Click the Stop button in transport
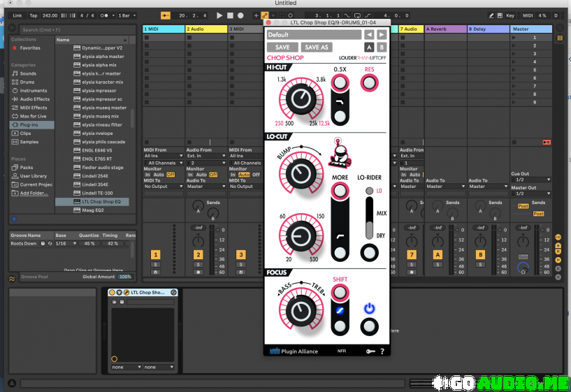The width and height of the screenshot is (571, 392). click(x=230, y=15)
